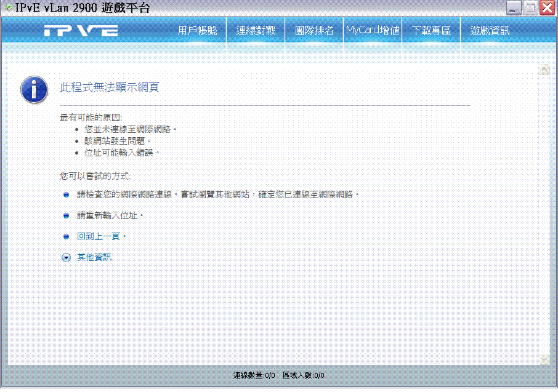Maximize the IPvE window

tap(531, 8)
